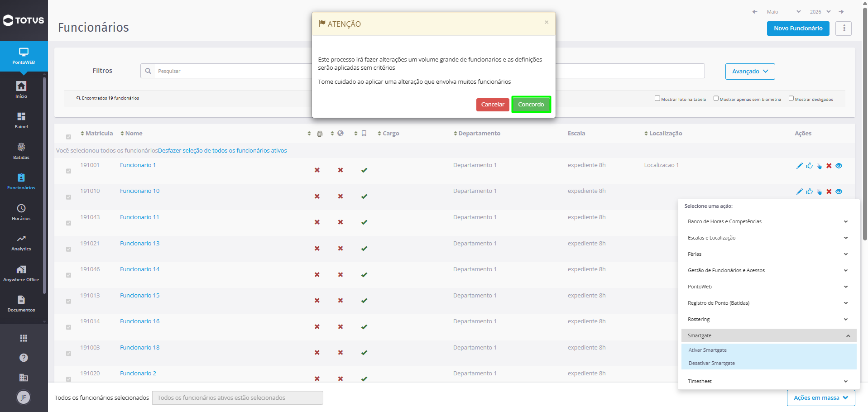
Task: Expand the Timesheet actions group
Action: 768,381
